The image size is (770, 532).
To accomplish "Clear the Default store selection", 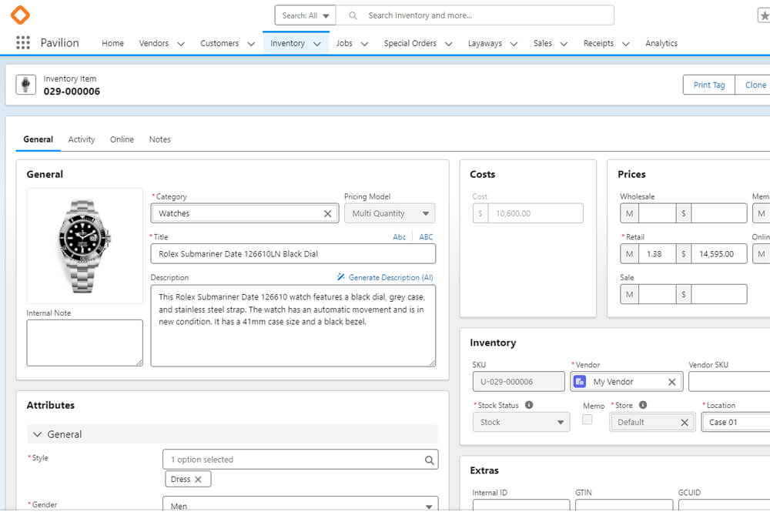I will pos(684,423).
